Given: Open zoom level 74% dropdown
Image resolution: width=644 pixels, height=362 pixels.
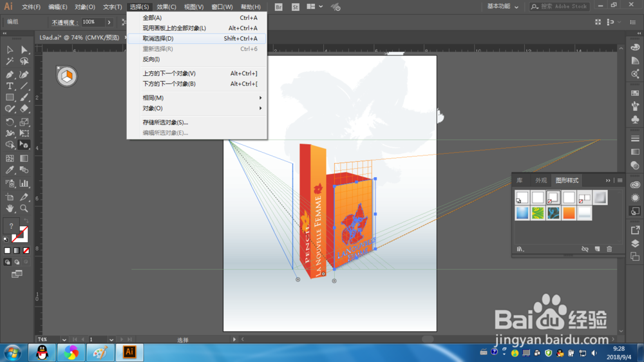Looking at the screenshot, I should [64, 339].
